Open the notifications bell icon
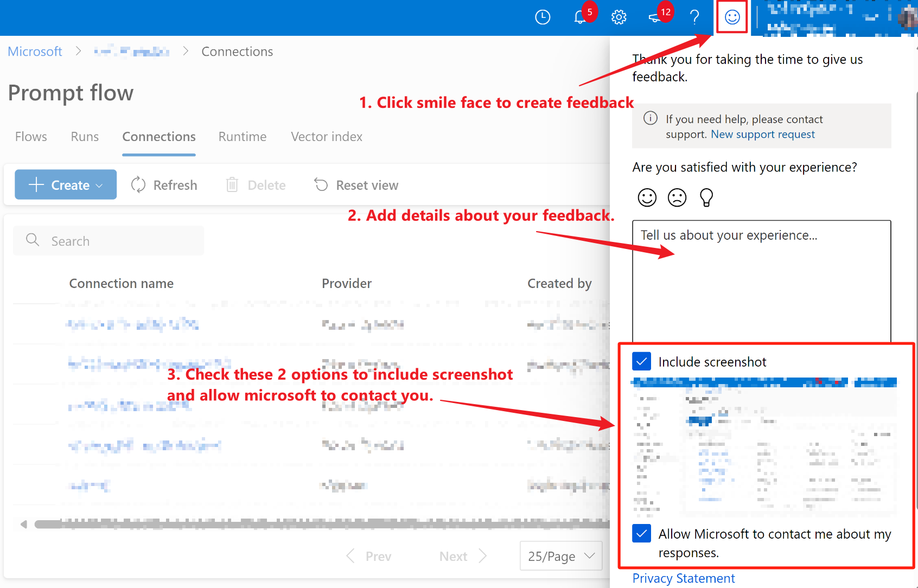 tap(580, 17)
